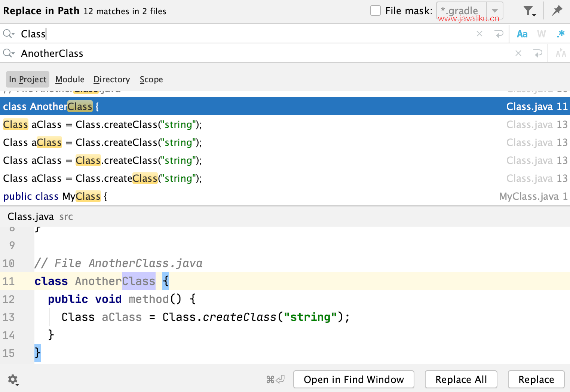Image resolution: width=570 pixels, height=392 pixels.
Task: Select the MyClass.java result row
Action: tap(284, 196)
